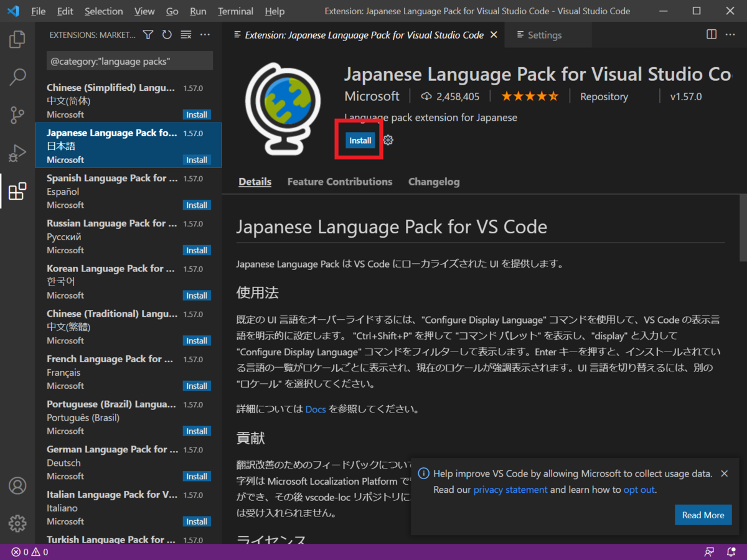Install Russian Language Pack from list

coord(197,250)
